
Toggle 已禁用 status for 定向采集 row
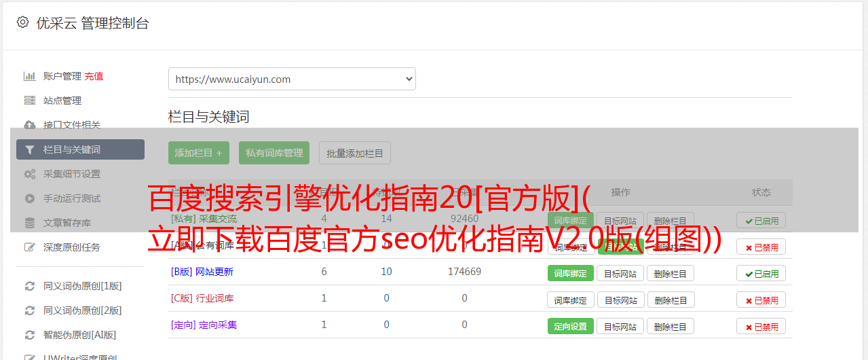click(761, 326)
